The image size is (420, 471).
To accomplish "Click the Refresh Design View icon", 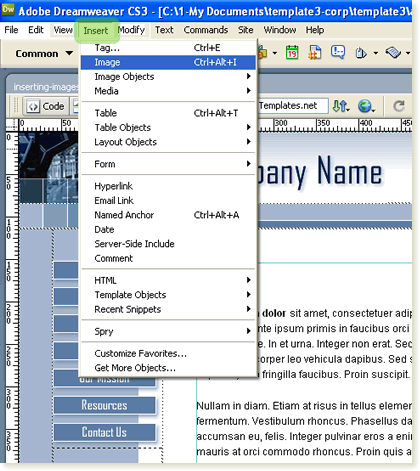I will (x=399, y=106).
